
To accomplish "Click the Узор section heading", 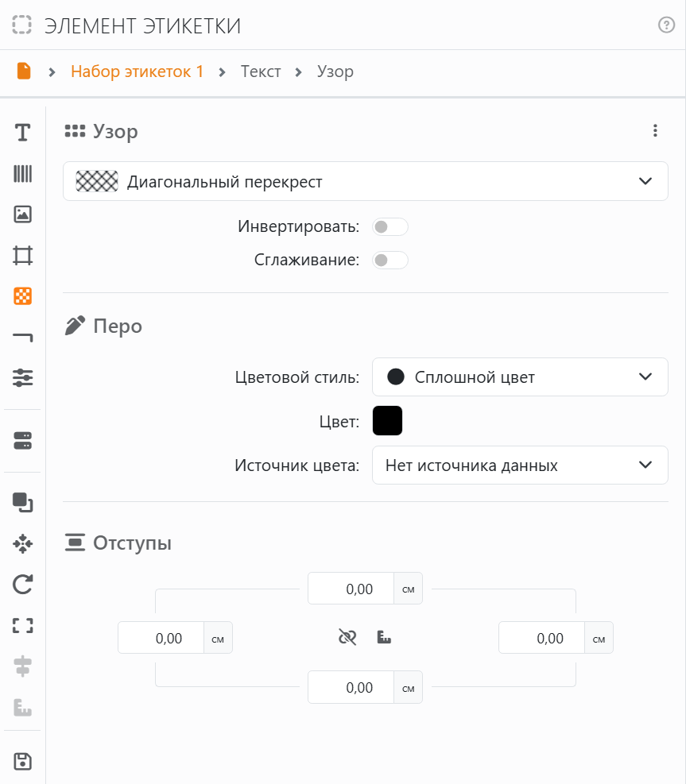I will (x=115, y=132).
